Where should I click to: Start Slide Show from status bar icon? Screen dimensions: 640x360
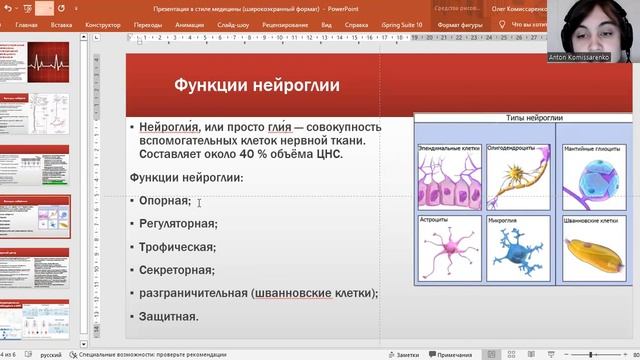click(x=551, y=354)
